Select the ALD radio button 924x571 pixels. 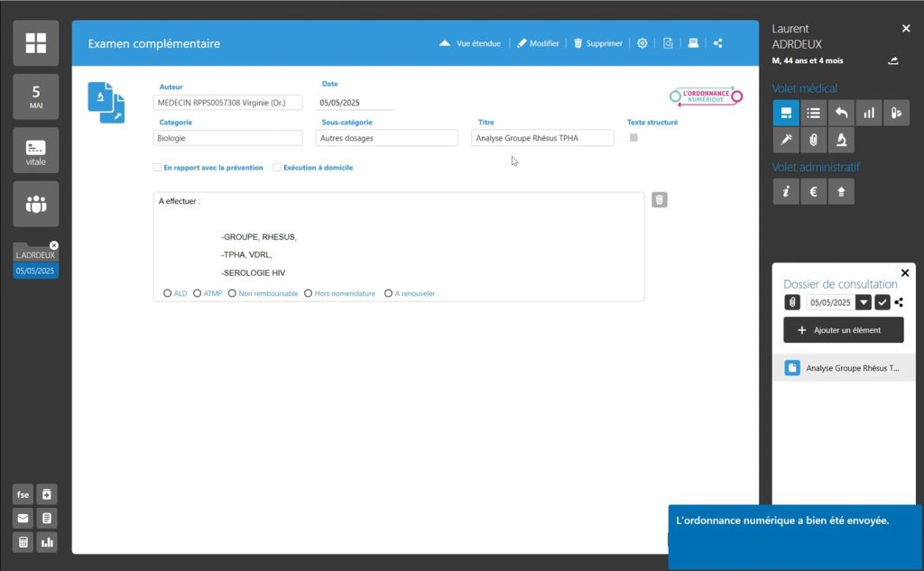[x=168, y=293]
